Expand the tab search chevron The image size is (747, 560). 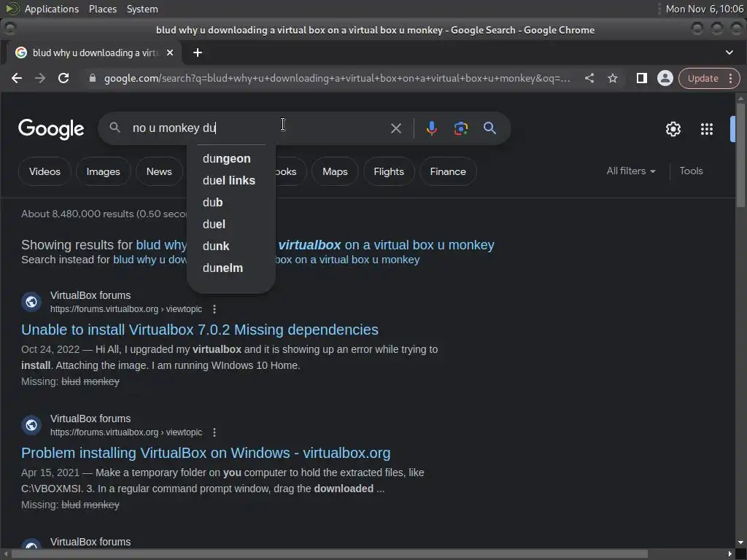[729, 52]
